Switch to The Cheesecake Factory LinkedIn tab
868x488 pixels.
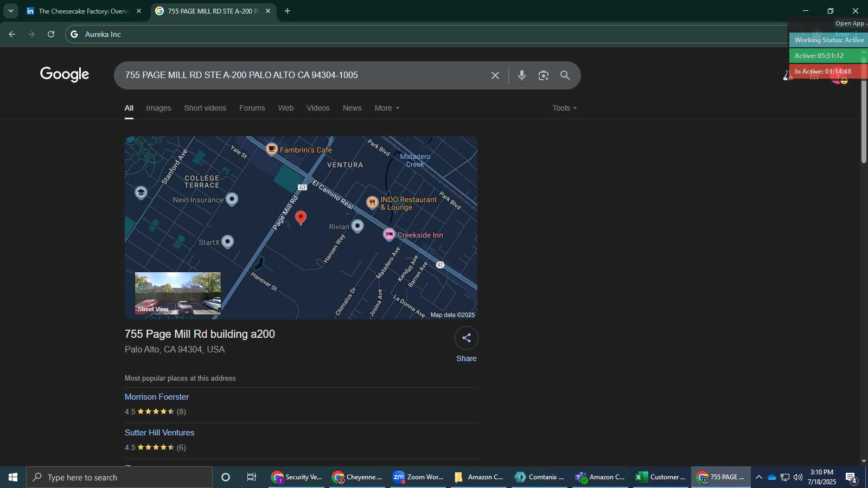tap(84, 11)
